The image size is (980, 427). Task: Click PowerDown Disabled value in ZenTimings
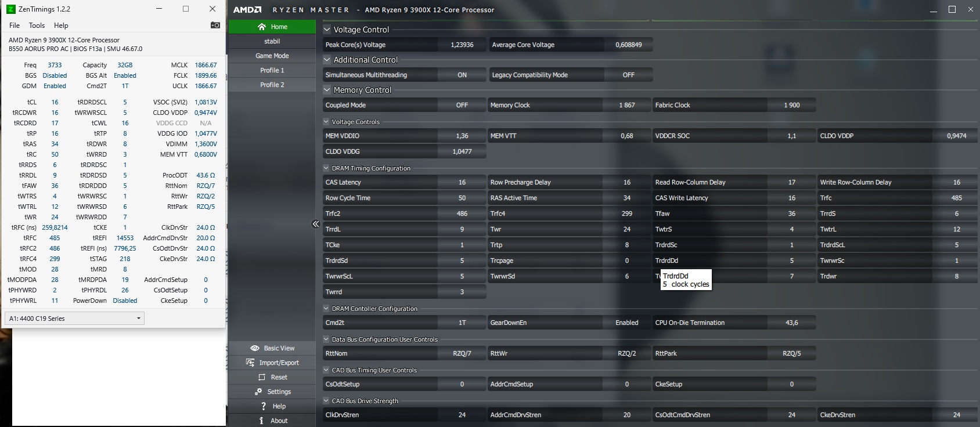pos(125,301)
